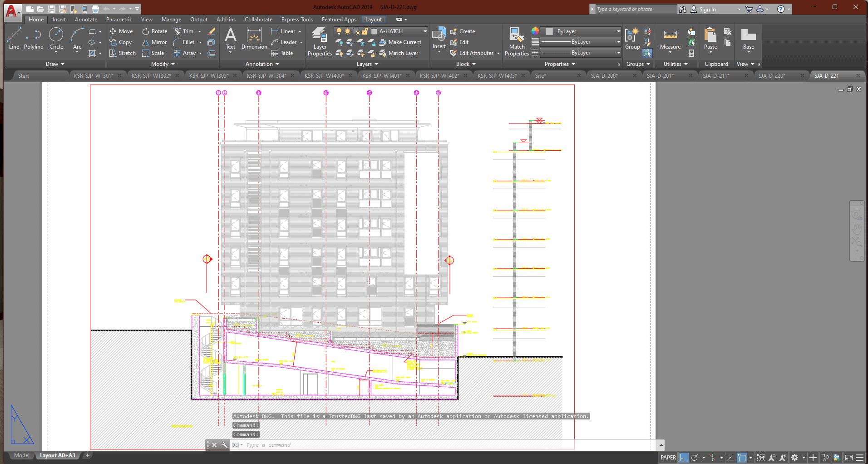This screenshot has width=868, height=464.
Task: Toggle the layer on/off lightbulb icon
Action: (339, 31)
